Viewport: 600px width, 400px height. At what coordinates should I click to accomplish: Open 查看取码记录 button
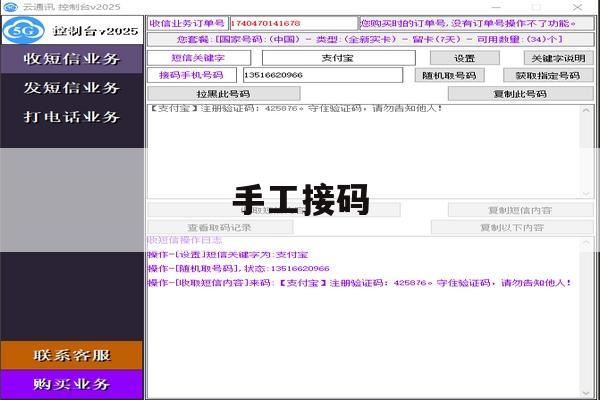(220, 227)
